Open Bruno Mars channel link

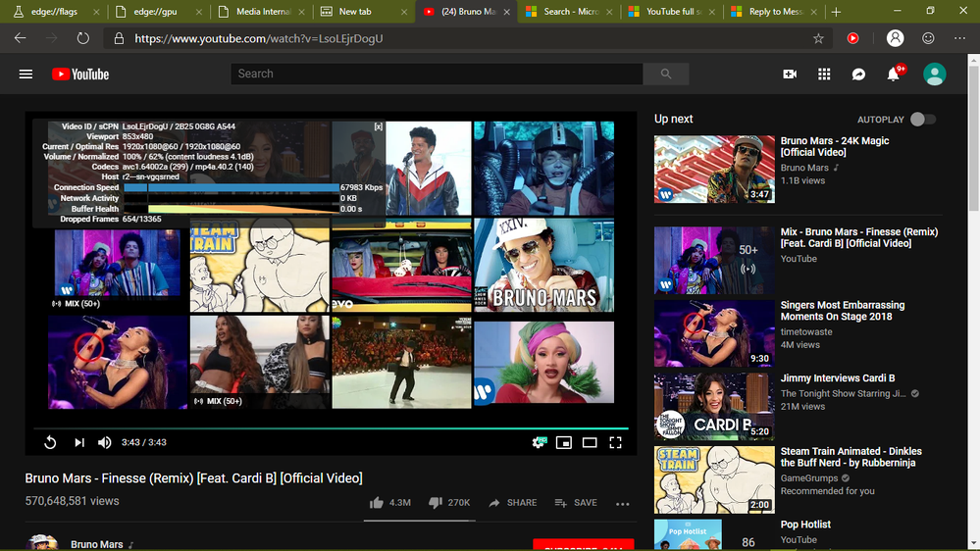click(x=96, y=544)
